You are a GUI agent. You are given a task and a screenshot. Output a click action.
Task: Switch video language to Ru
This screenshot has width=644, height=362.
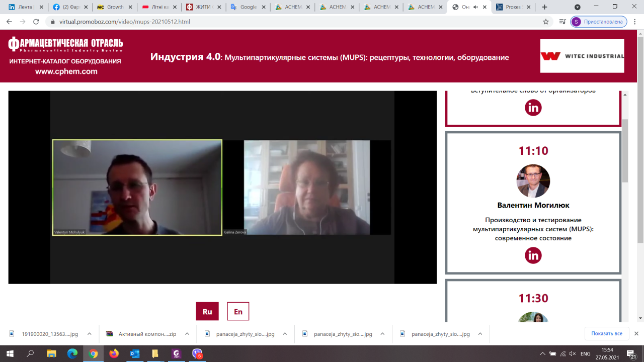pyautogui.click(x=207, y=312)
